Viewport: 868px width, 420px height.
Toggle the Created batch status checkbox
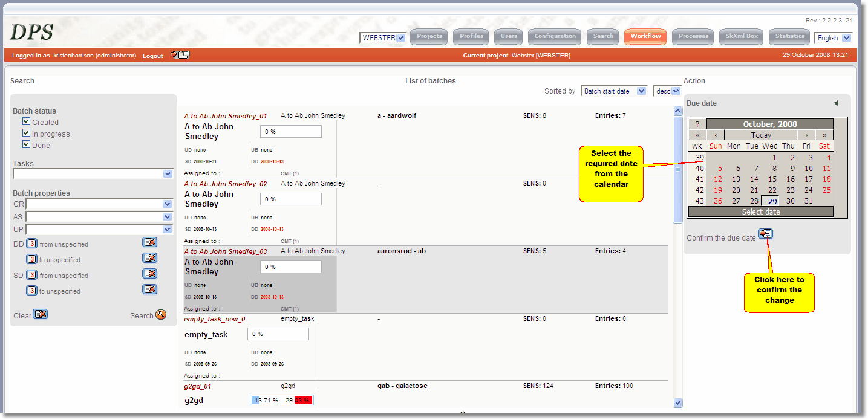click(26, 121)
